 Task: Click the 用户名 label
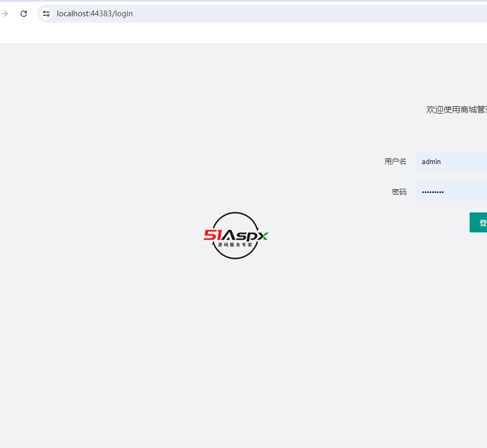(395, 161)
